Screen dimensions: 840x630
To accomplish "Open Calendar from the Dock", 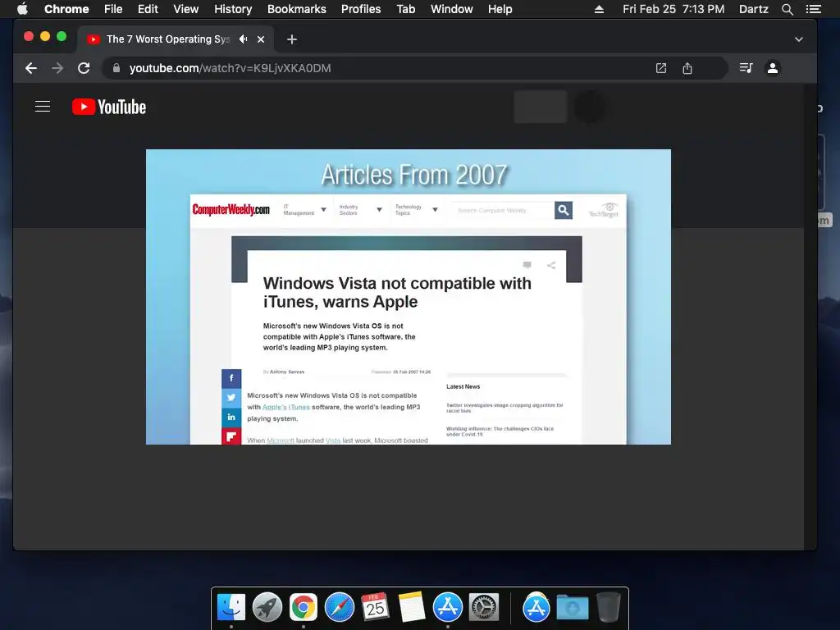I will [x=375, y=607].
